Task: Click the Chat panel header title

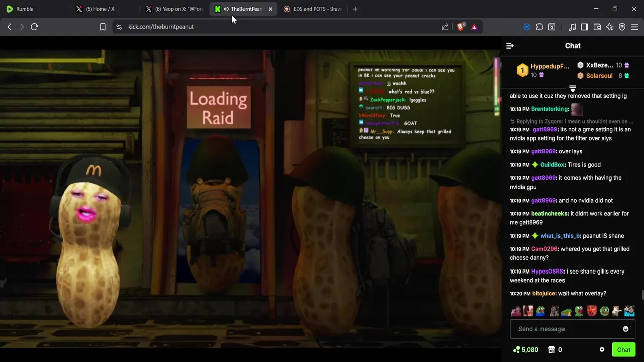Action: [573, 46]
